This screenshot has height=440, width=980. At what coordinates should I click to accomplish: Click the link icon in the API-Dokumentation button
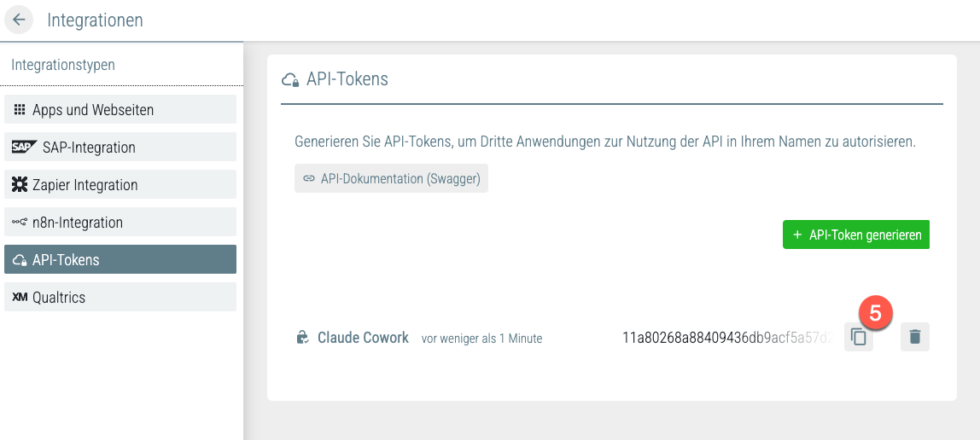pyautogui.click(x=309, y=178)
